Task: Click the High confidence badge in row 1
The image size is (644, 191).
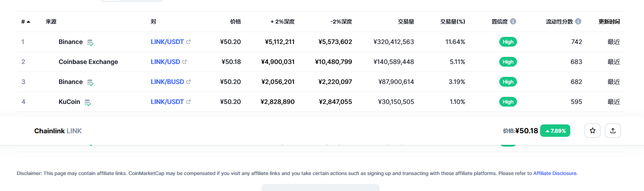Action: pos(508,42)
